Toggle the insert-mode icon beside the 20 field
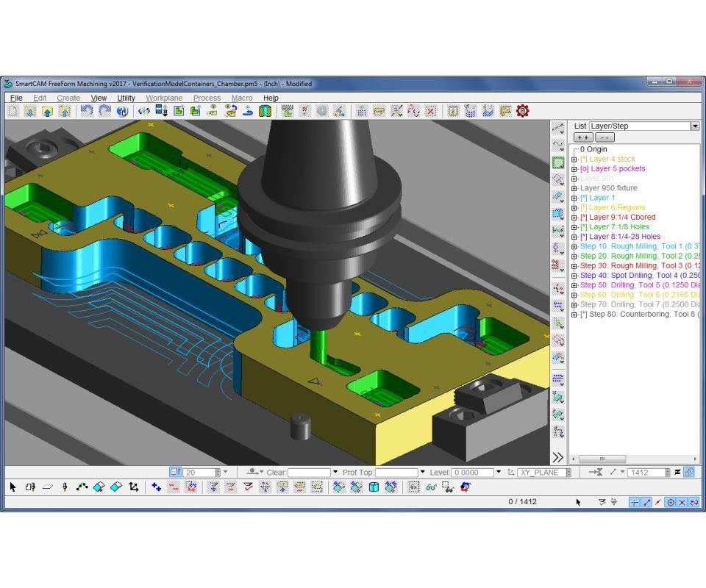The image size is (706, 588). pos(175,472)
